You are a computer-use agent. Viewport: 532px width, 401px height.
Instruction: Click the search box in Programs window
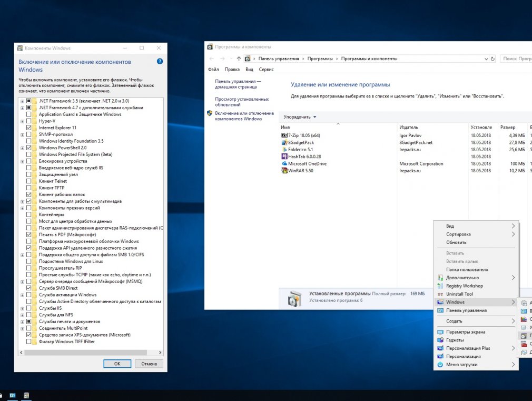[516, 58]
